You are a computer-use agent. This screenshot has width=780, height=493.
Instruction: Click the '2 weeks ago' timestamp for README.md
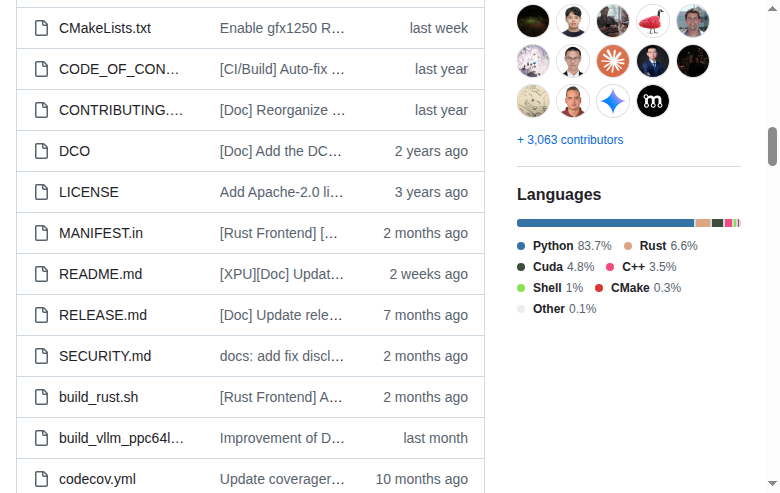pyautogui.click(x=429, y=274)
